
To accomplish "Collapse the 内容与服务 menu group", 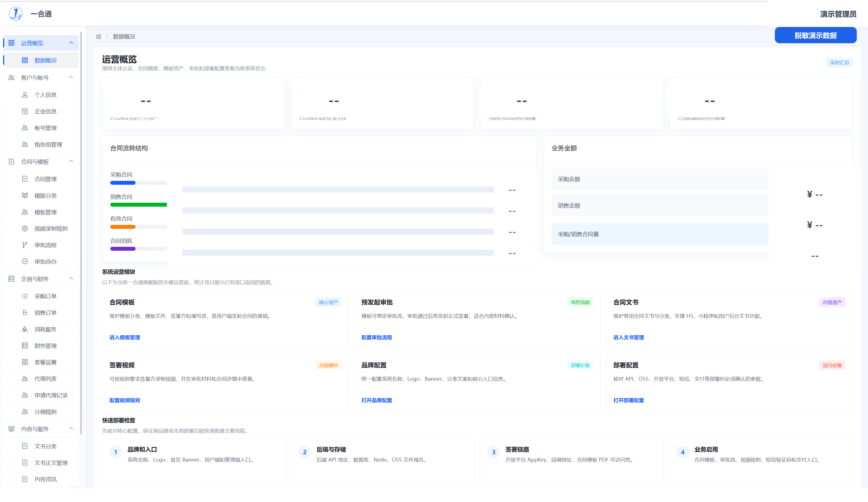I will coord(71,429).
